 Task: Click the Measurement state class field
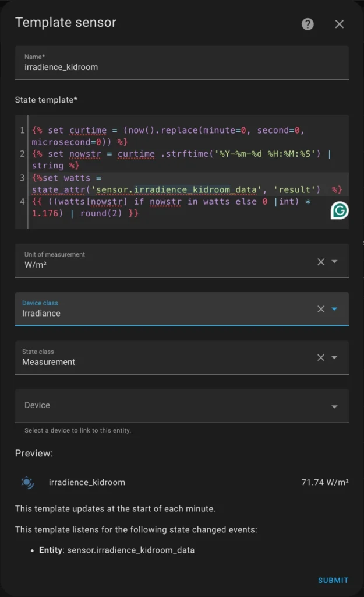click(x=182, y=357)
